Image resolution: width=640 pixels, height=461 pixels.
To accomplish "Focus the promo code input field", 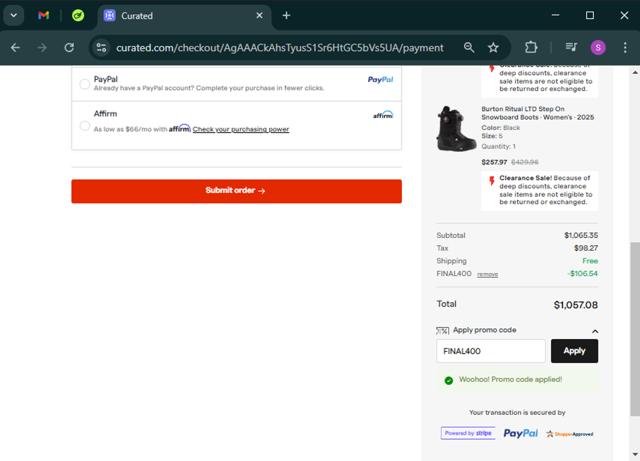I will tap(491, 351).
